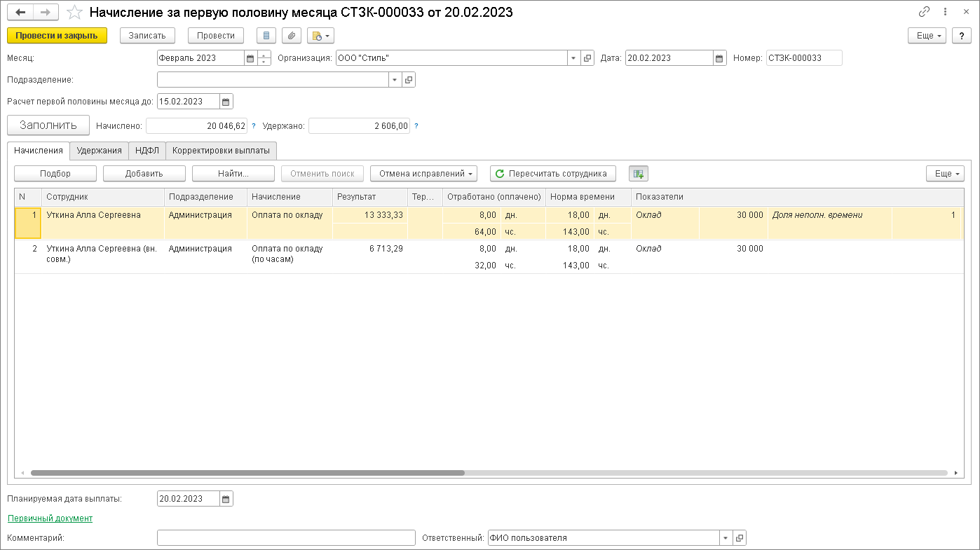Viewport: 980px width, 550px height.
Task: Switch to Корректировки выплаты tab
Action: (222, 150)
